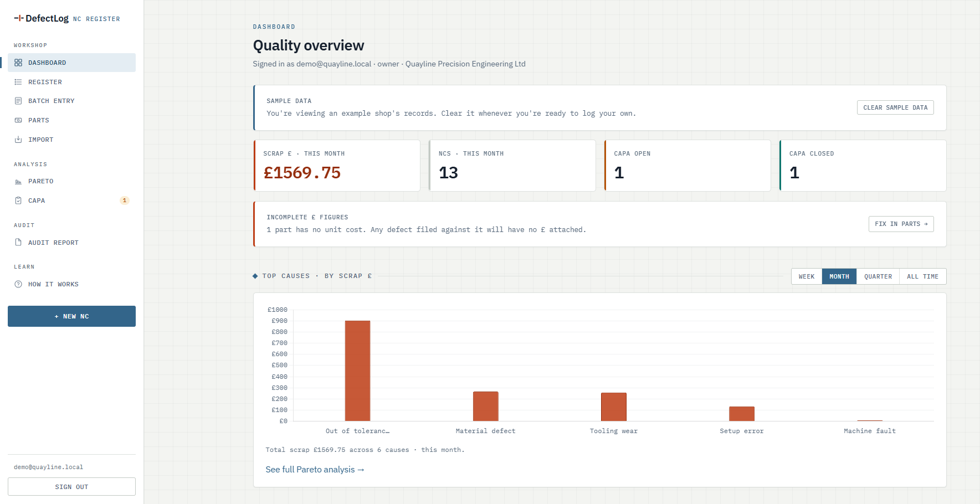Click the Tooling wear bar
This screenshot has height=504, width=980.
click(614, 407)
